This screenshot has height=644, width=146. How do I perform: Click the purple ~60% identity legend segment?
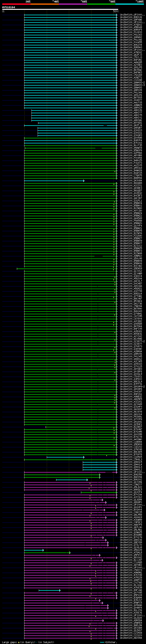[73, 4]
